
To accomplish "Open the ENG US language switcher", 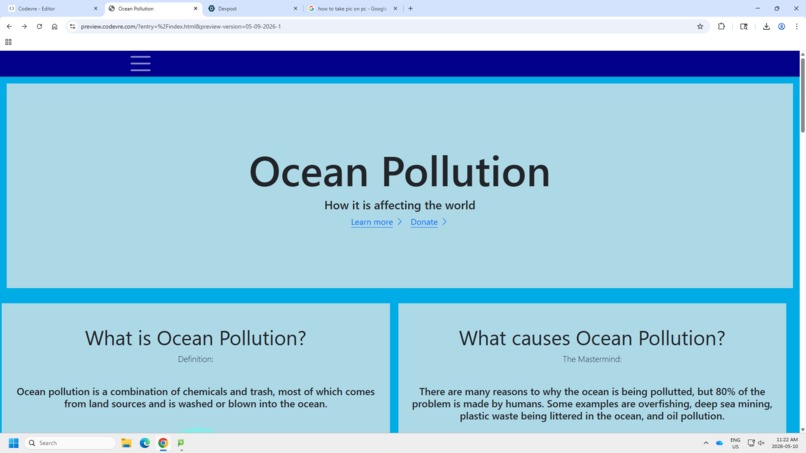I will click(x=735, y=443).
